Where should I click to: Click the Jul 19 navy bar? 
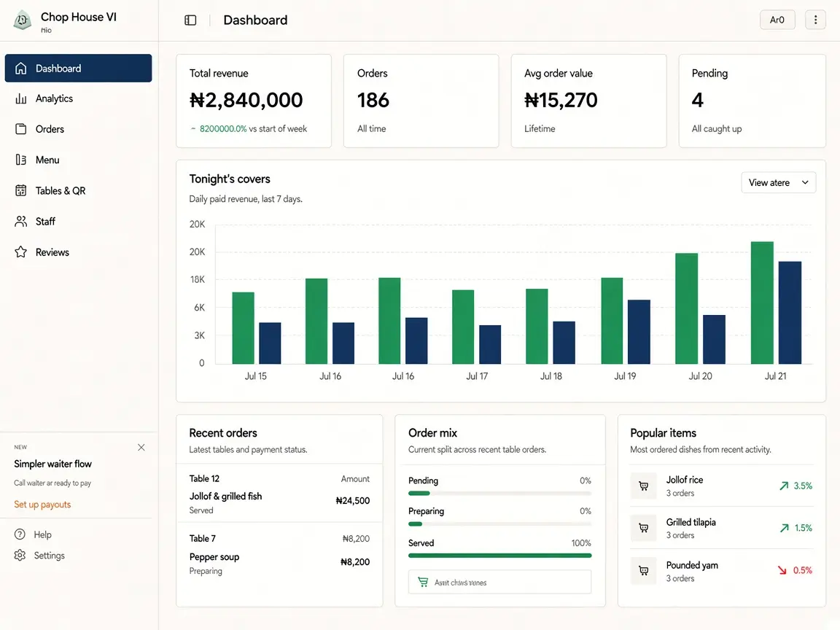(x=639, y=332)
